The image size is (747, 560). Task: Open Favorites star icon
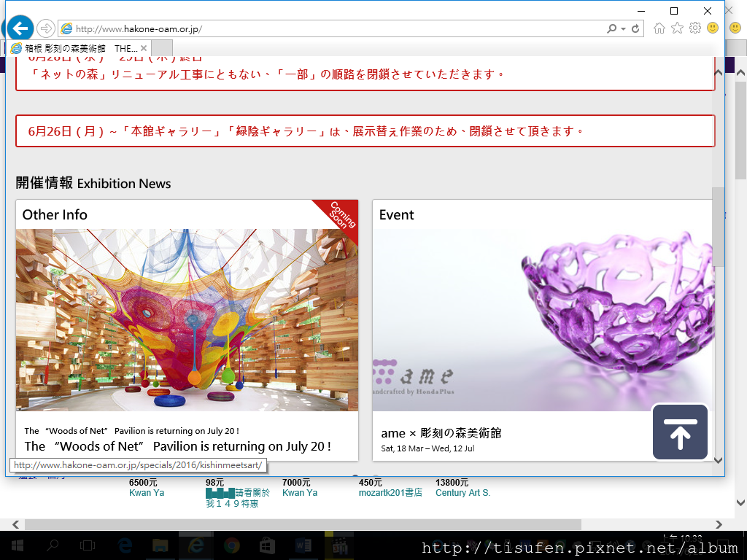[677, 28]
